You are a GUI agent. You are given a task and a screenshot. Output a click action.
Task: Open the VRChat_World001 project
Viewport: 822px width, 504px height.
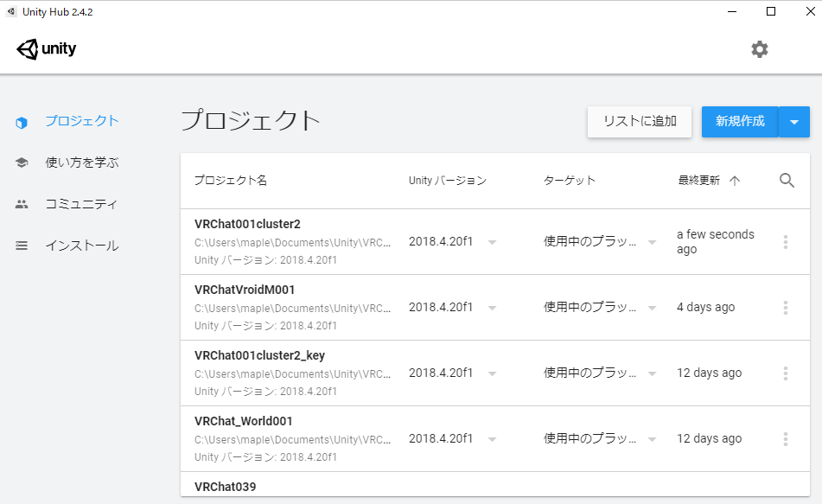pos(243,421)
